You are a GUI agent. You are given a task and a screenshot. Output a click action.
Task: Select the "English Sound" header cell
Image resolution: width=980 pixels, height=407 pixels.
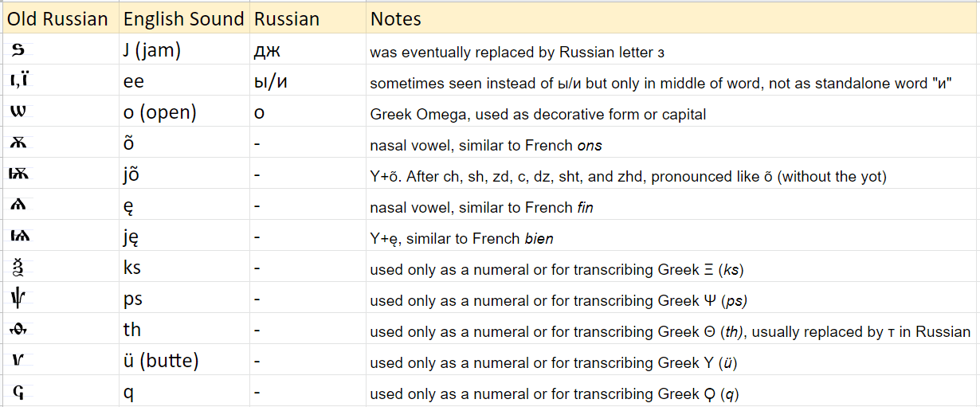click(x=183, y=19)
